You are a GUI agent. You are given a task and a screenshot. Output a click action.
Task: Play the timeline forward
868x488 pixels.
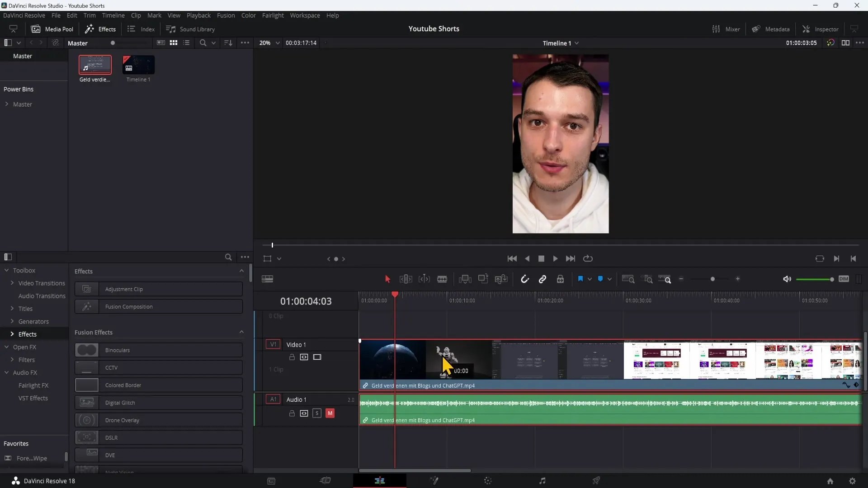click(x=555, y=258)
